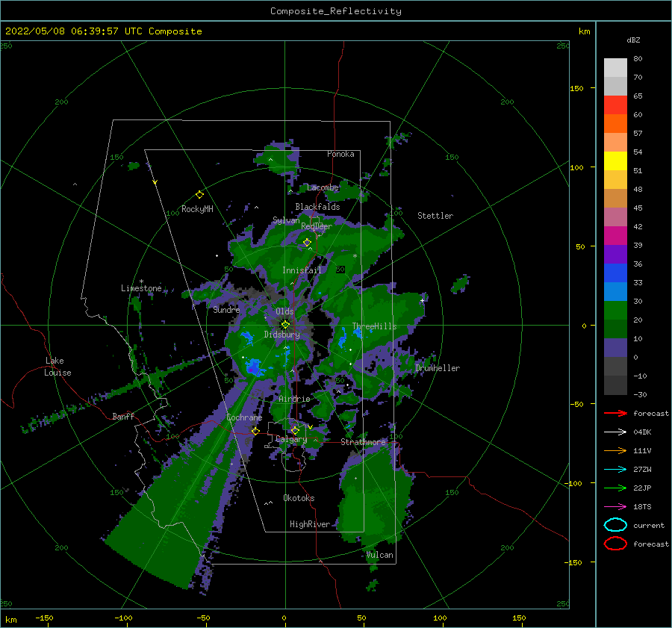Click the white 04DK arrow in legend
This screenshot has height=628, width=672.
tap(615, 432)
